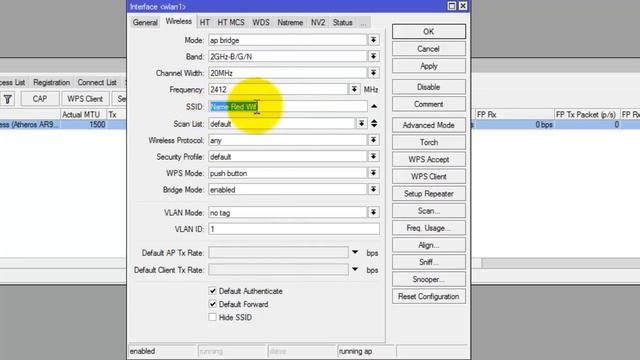Enable the Hide SSID checkbox
This screenshot has width=640, height=360.
pyautogui.click(x=212, y=317)
